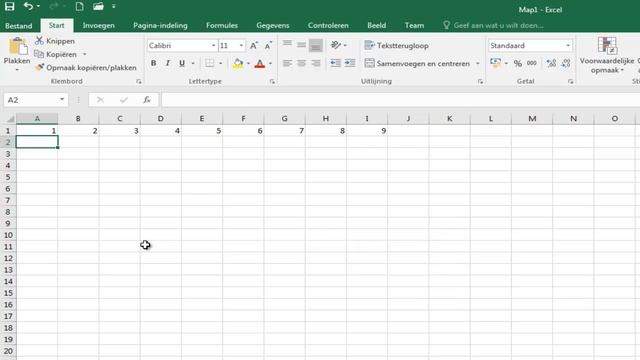Align text left
This screenshot has width=640, height=360.
[287, 63]
